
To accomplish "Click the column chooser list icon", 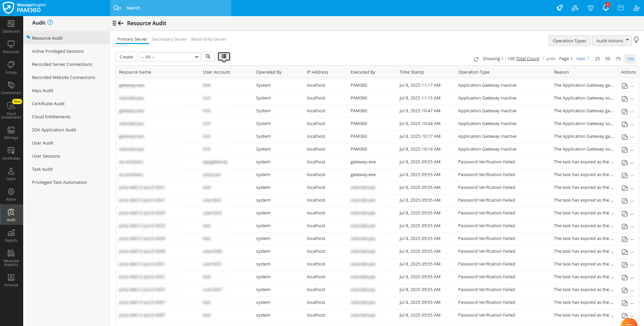I will [x=224, y=57].
